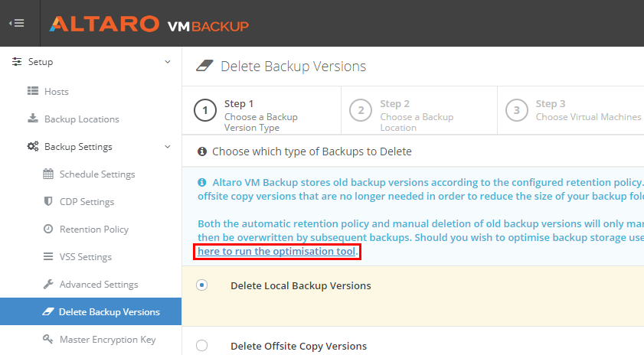
Task: Click the Backup Locations download icon
Action: 33,119
